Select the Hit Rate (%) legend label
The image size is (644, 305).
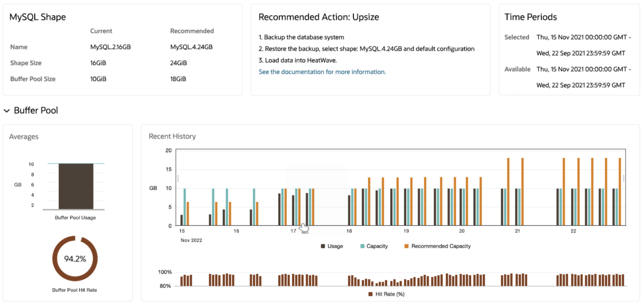click(x=390, y=294)
